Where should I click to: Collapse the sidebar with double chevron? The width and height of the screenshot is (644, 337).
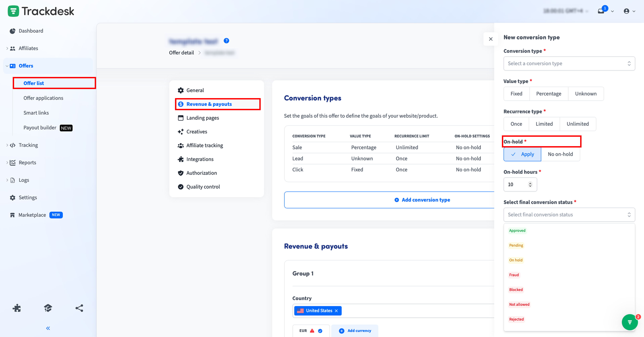coord(48,328)
